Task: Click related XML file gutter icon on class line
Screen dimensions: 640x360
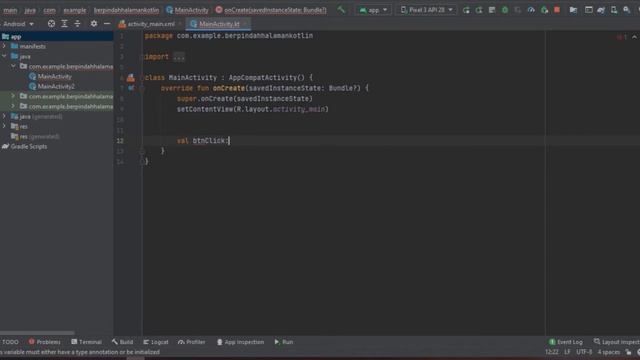Action: [x=131, y=78]
